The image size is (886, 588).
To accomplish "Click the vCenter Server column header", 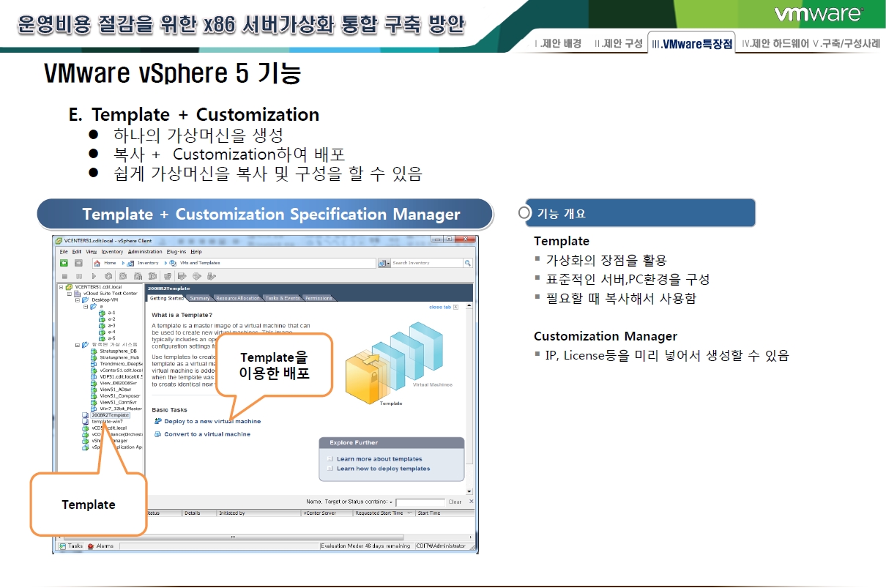I will coord(327,513).
